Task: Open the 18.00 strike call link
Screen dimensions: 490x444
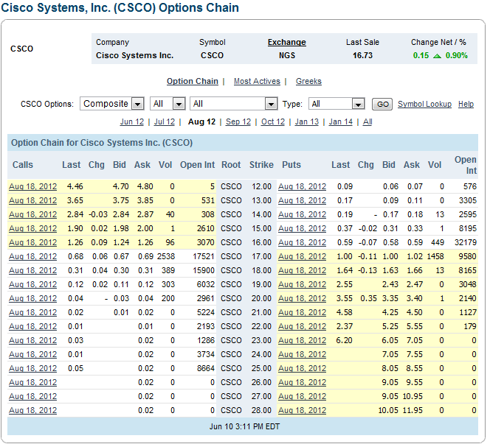Action: [33, 270]
